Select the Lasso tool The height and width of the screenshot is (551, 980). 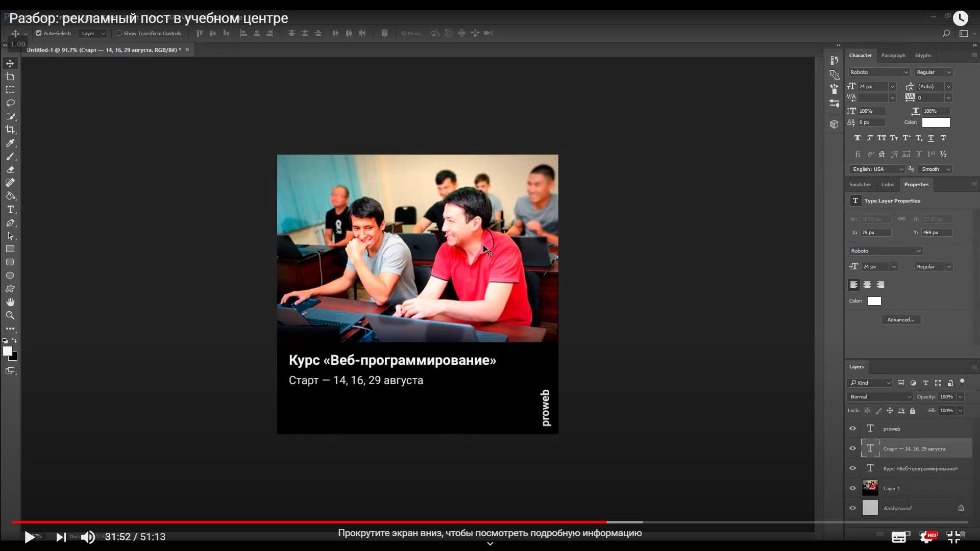[10, 103]
